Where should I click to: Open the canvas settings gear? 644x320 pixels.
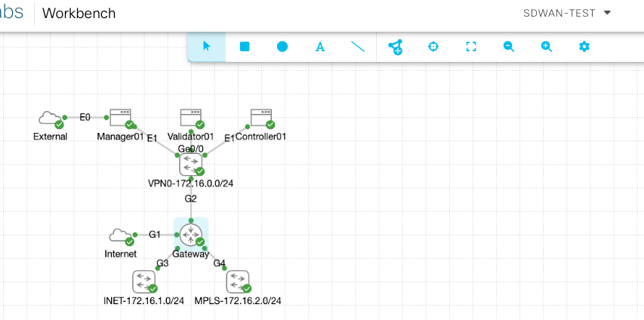(584, 47)
